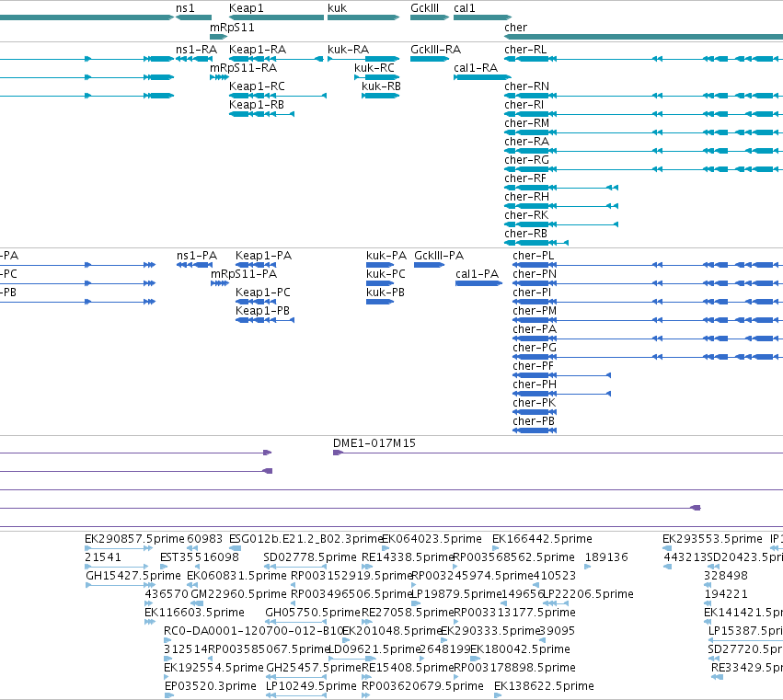Image resolution: width=783 pixels, height=700 pixels.
Task: Select the cher-PG protein label
Action: click(535, 348)
